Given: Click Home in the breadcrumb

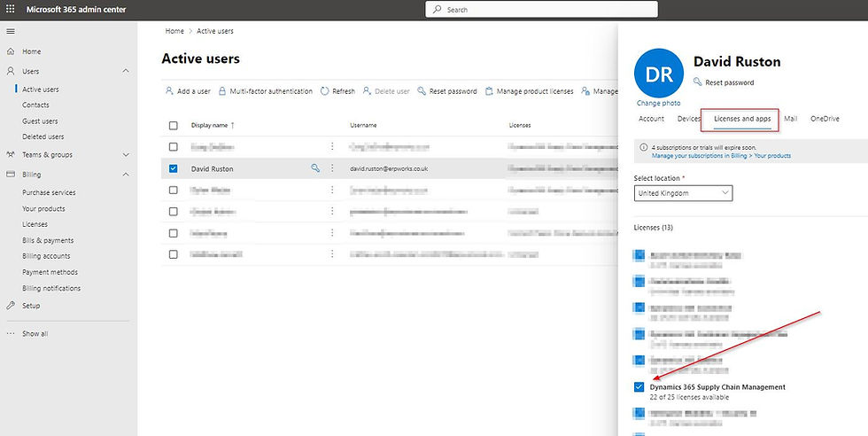Looking at the screenshot, I should (x=174, y=31).
